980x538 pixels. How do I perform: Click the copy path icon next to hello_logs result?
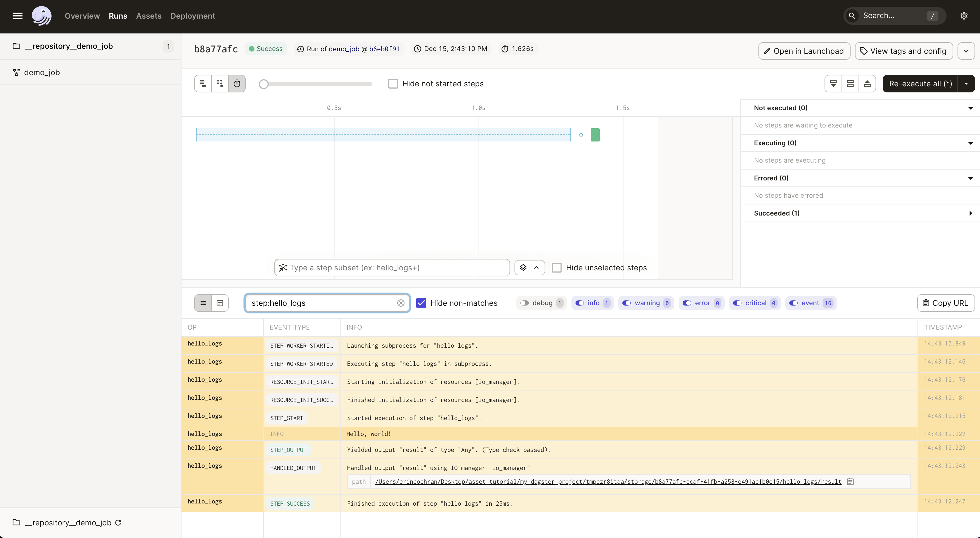(850, 481)
